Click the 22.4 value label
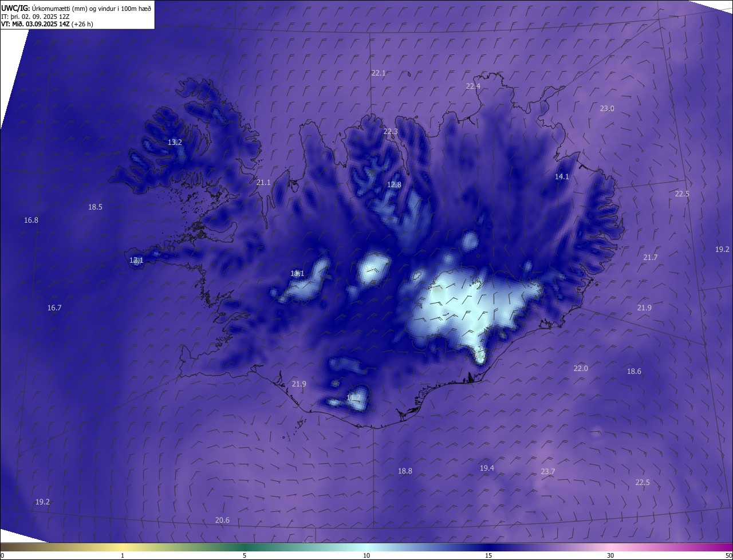This screenshot has width=733, height=560. coord(473,86)
